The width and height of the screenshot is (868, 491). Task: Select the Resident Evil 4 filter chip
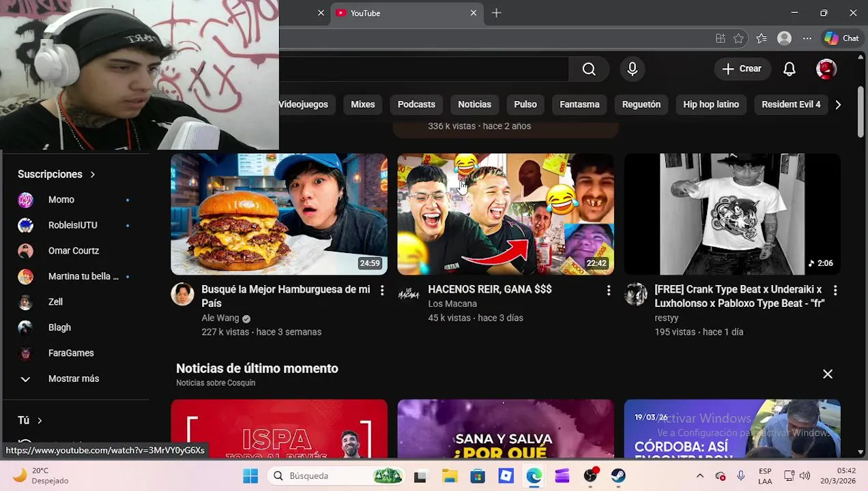[791, 104]
